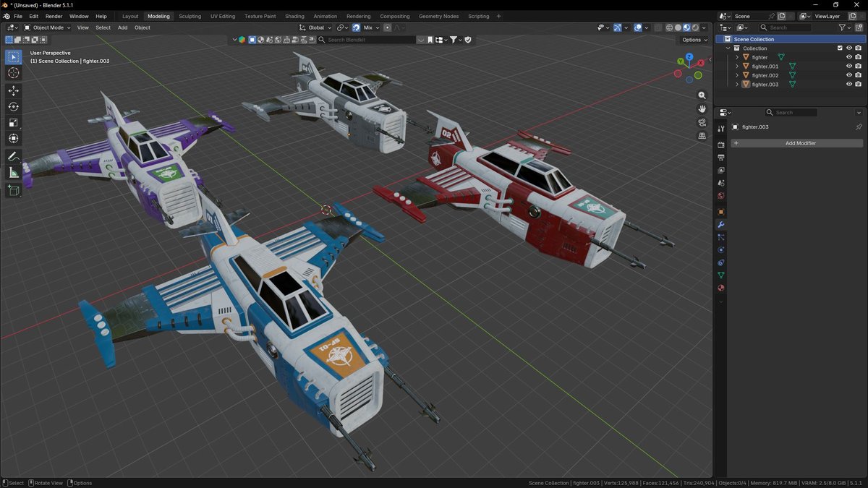Open the Options dropdown in viewport
This screenshot has width=868, height=488.
click(x=694, y=40)
